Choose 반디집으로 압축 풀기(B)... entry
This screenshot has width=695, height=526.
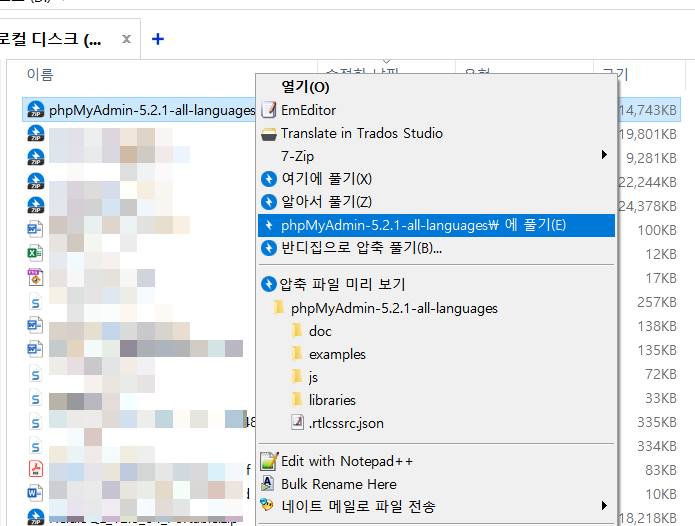pyautogui.click(x=436, y=248)
